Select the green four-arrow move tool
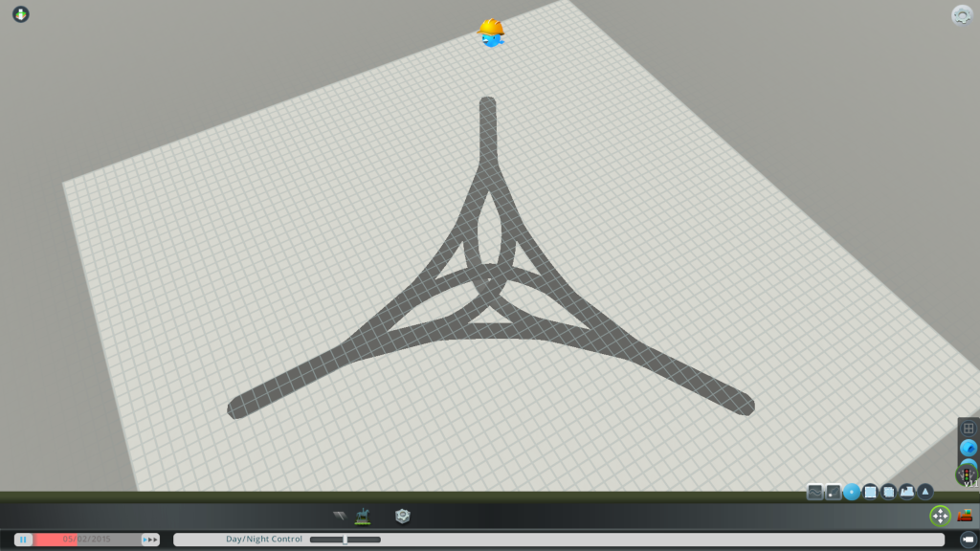 click(940, 516)
